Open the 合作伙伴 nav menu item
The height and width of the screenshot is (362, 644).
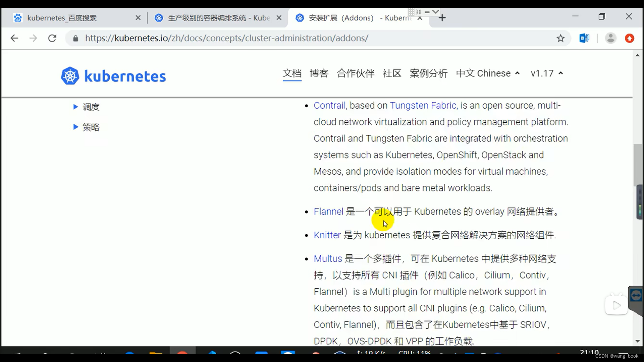(356, 73)
